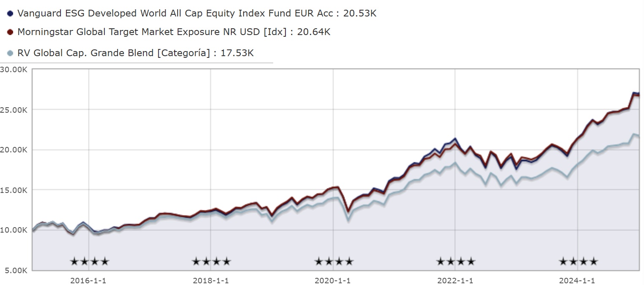The image size is (644, 285).
Task: Click the star rating above 2024-1-1
Action: [x=578, y=262]
